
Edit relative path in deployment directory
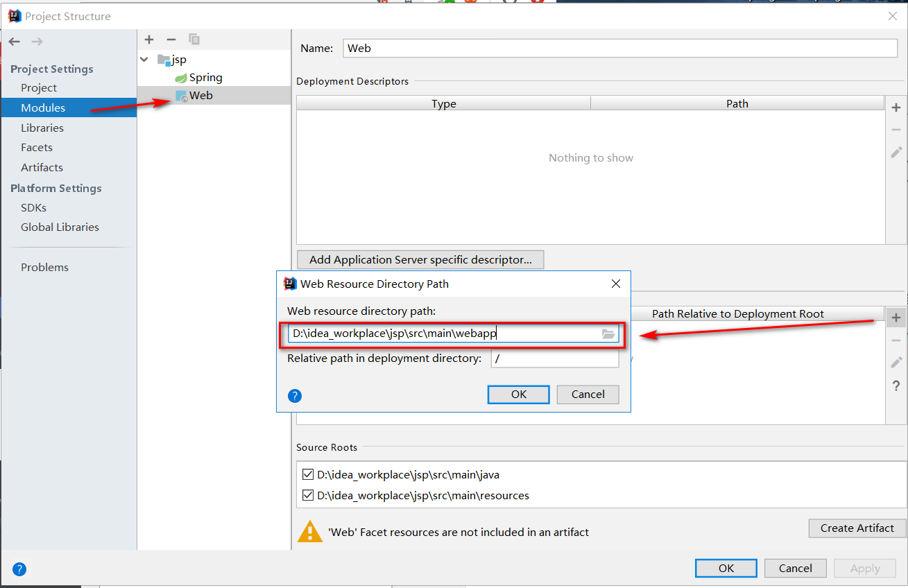pos(555,358)
